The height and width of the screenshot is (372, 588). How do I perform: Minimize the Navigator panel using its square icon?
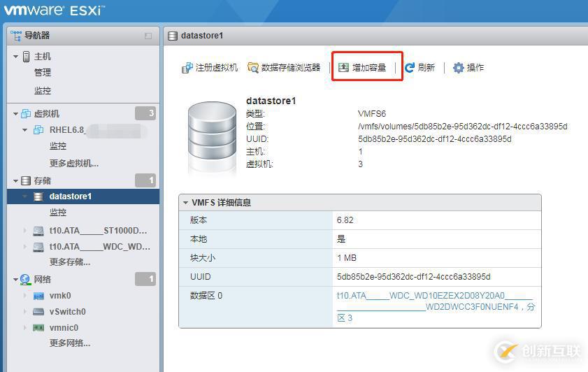tap(148, 36)
